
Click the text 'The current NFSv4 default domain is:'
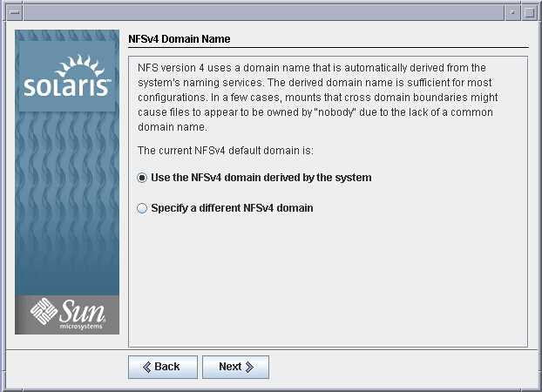pos(226,151)
